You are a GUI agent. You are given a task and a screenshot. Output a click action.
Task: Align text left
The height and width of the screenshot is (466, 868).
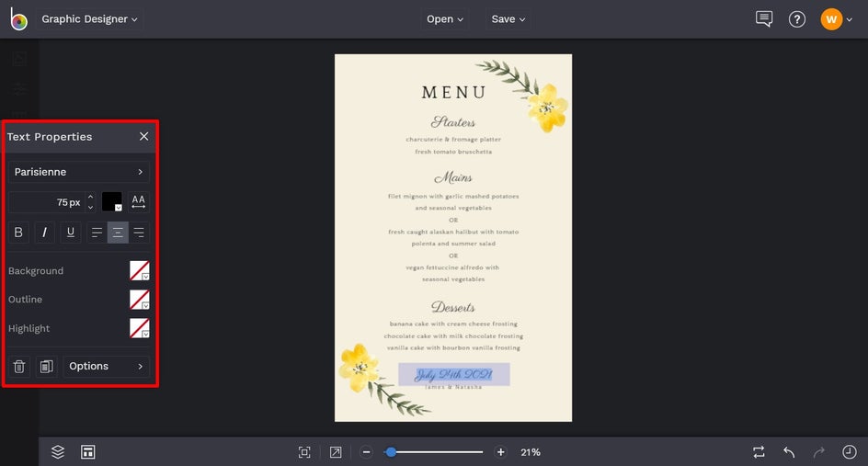(x=97, y=233)
